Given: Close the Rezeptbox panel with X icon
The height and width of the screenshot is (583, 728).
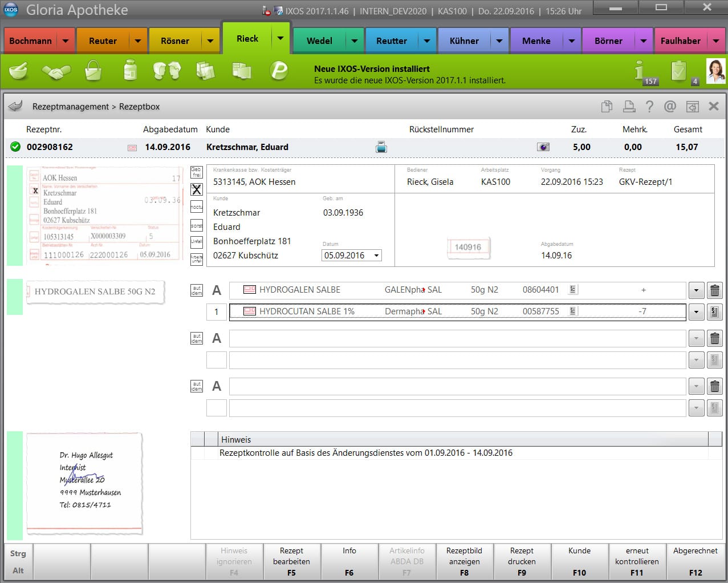Looking at the screenshot, I should [x=714, y=106].
